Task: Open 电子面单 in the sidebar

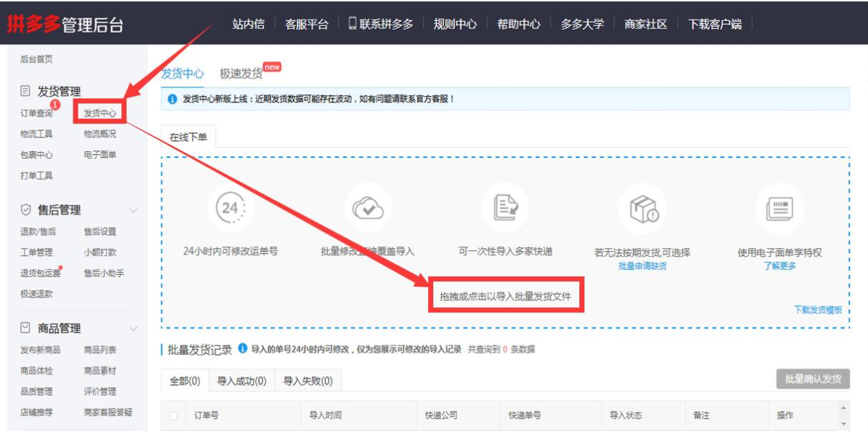Action: [100, 154]
